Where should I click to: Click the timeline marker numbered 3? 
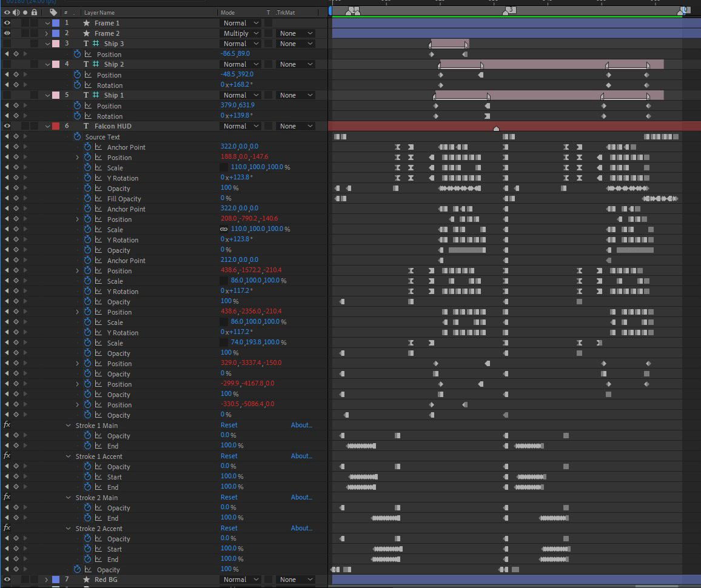(x=510, y=10)
